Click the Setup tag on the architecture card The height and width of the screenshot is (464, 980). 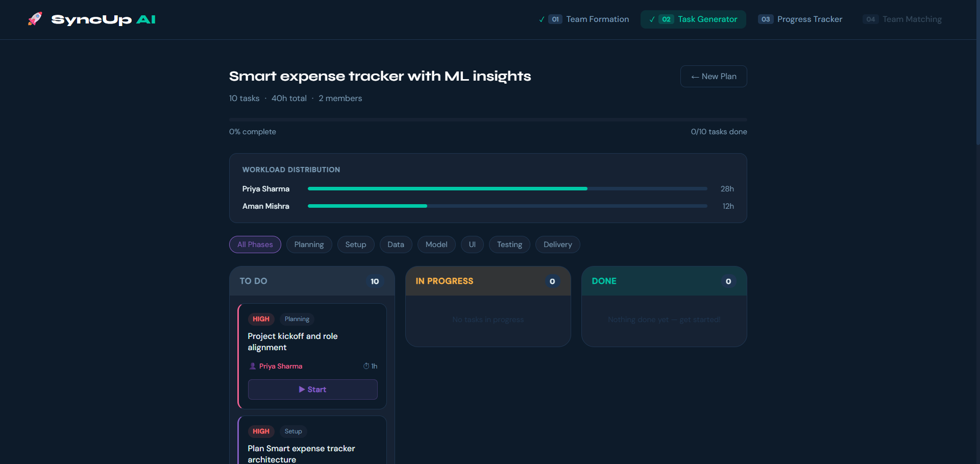[293, 431]
